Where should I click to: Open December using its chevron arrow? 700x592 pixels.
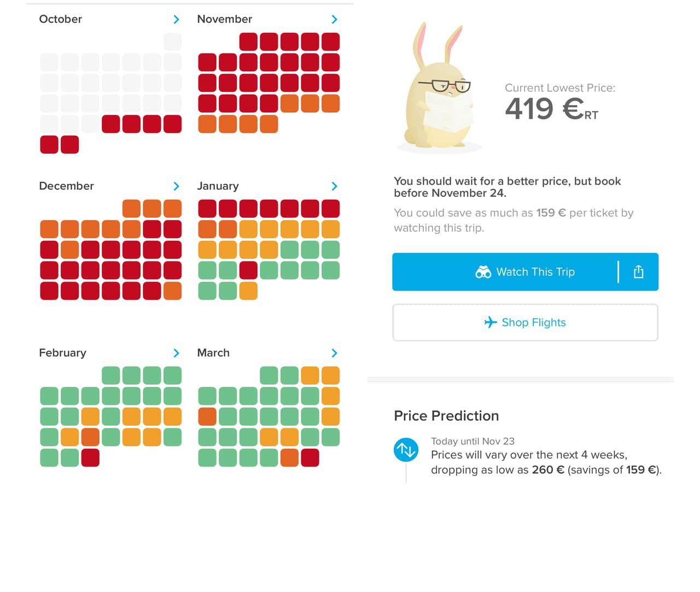coord(176,186)
